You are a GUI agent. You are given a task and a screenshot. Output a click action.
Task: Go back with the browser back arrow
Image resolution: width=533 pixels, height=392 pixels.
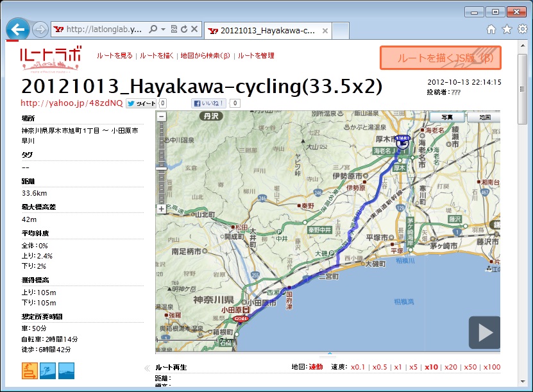point(18,30)
